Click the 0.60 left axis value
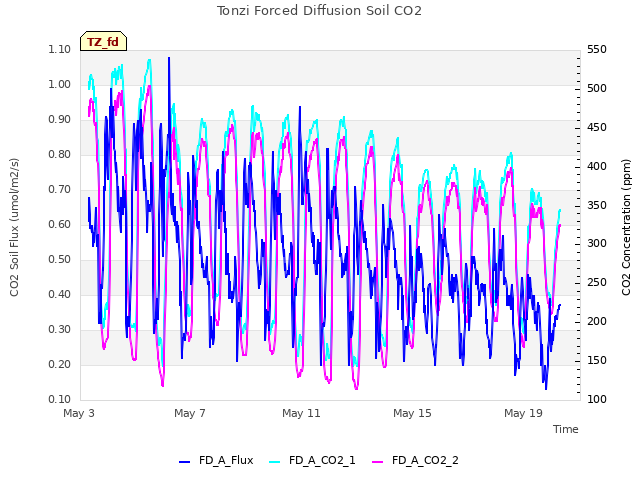The width and height of the screenshot is (640, 480). click(60, 224)
